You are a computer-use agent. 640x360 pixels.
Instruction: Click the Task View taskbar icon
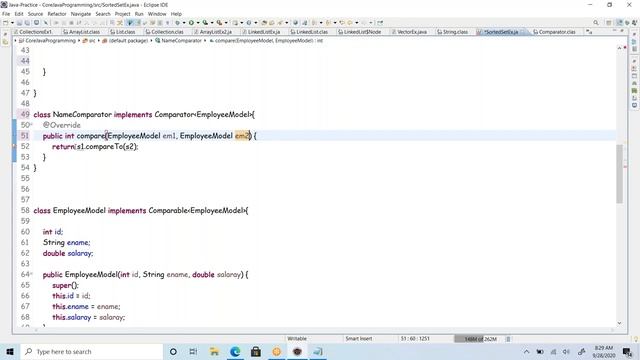193,351
